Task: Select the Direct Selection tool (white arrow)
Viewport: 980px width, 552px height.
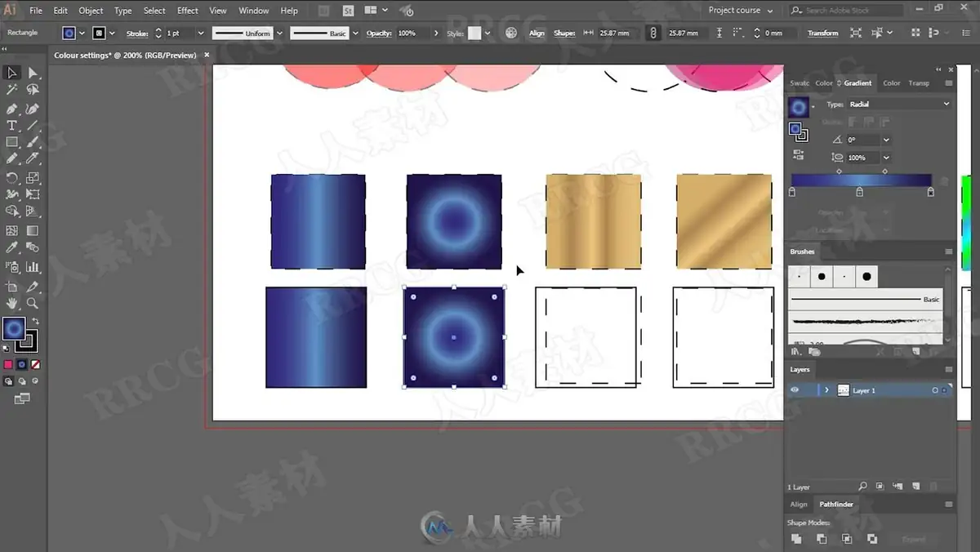Action: point(33,73)
